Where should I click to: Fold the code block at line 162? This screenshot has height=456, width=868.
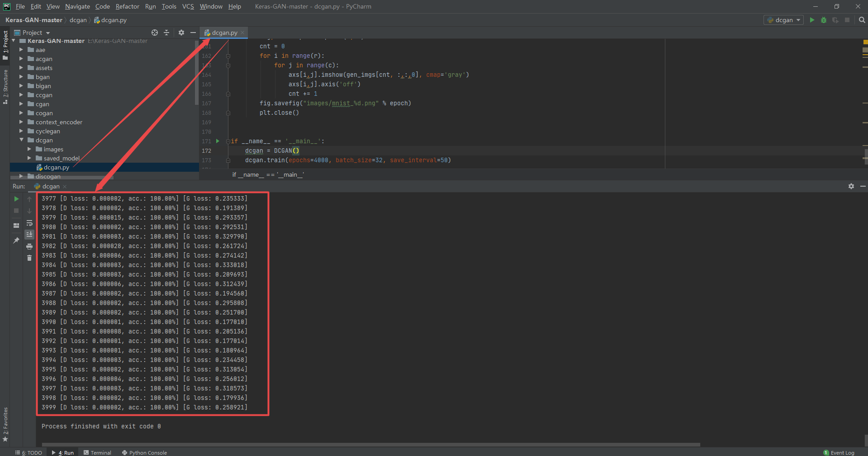pos(228,56)
